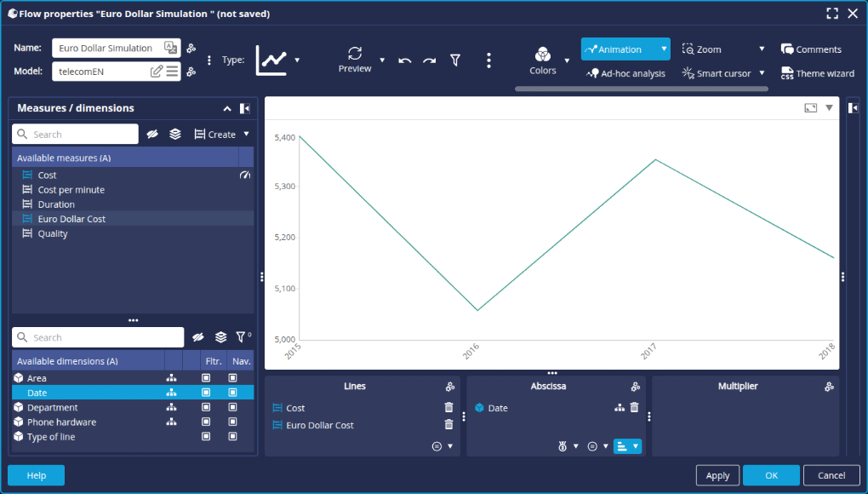Click the undo arrow icon

(405, 60)
